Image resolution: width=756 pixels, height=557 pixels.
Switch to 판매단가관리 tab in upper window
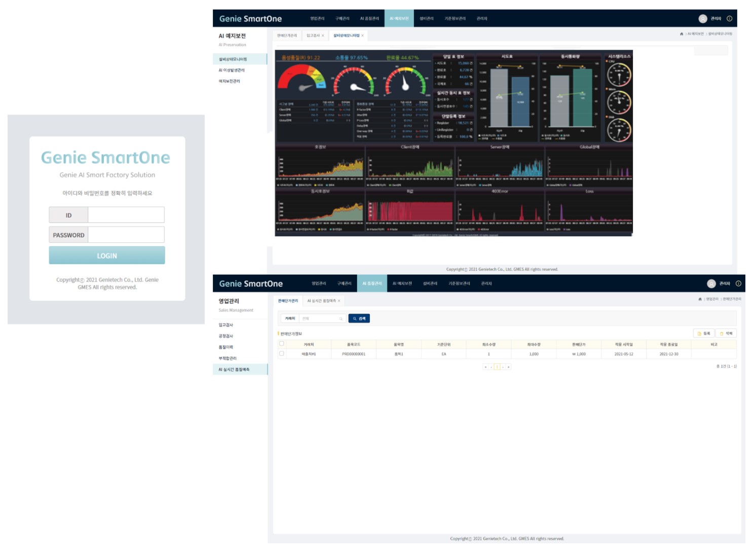(287, 35)
